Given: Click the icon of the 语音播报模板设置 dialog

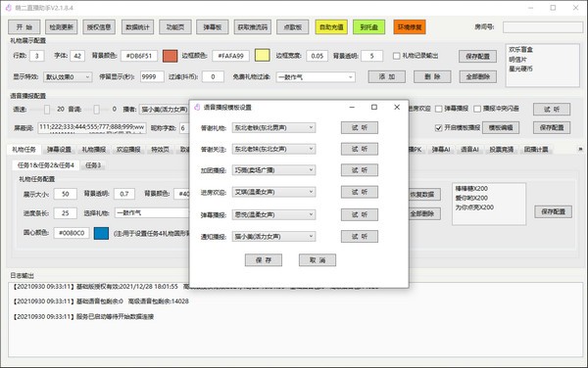Looking at the screenshot, I should 197,108.
